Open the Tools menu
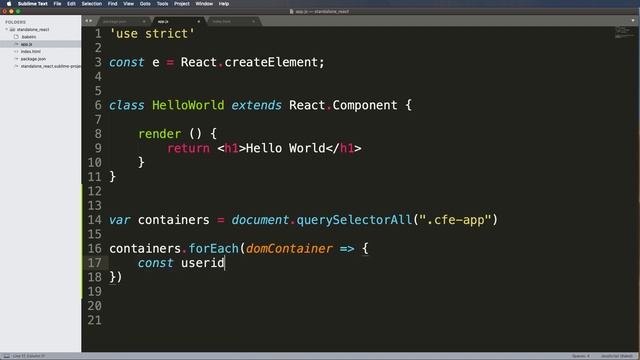This screenshot has height=360, width=640. pyautogui.click(x=162, y=4)
